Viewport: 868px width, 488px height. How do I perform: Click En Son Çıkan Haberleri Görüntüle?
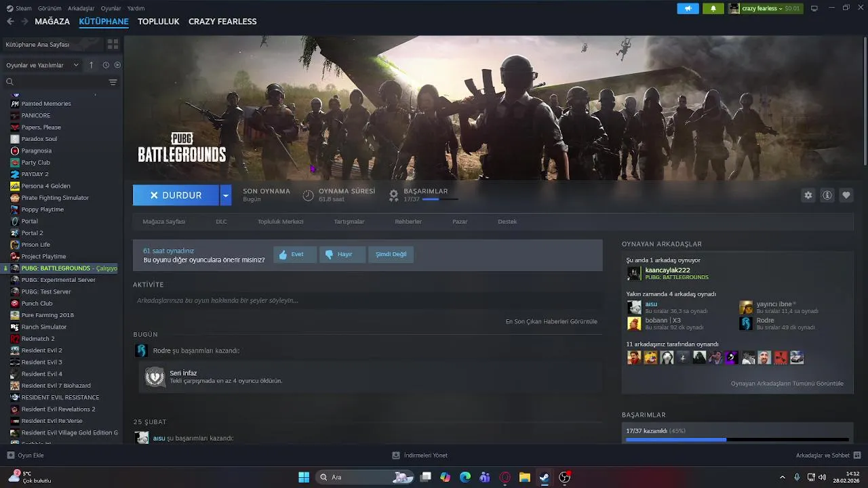551,321
